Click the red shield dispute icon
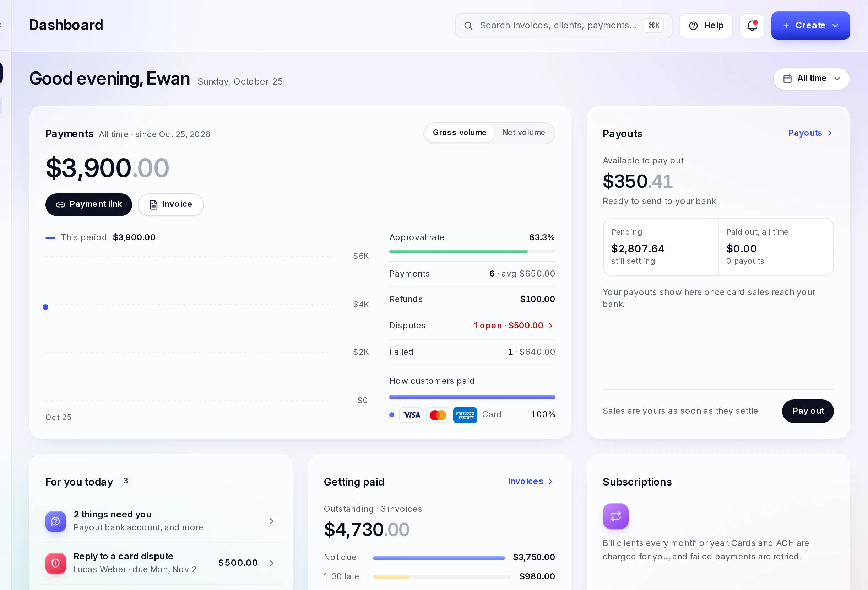The width and height of the screenshot is (868, 590). 56,563
